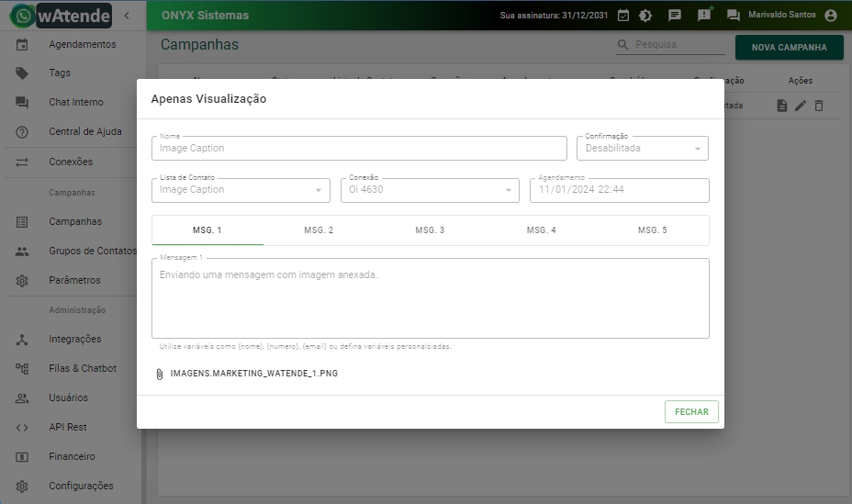Open Conexões in the sidebar
This screenshot has height=504, width=852.
73,162
